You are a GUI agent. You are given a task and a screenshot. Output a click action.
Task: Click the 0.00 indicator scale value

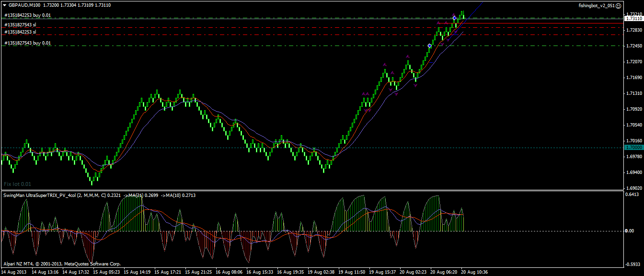(630, 231)
